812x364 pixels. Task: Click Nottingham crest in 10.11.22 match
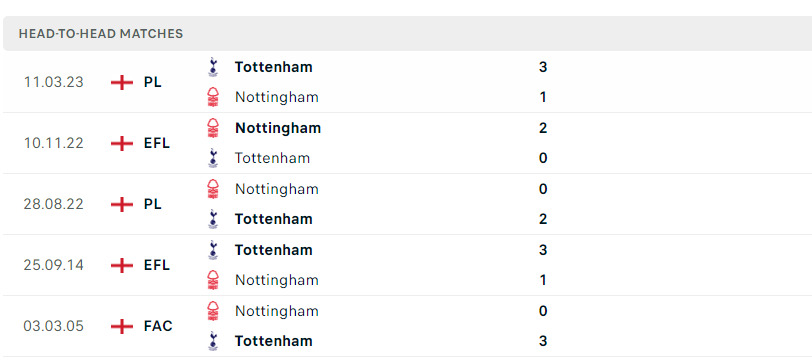213,128
